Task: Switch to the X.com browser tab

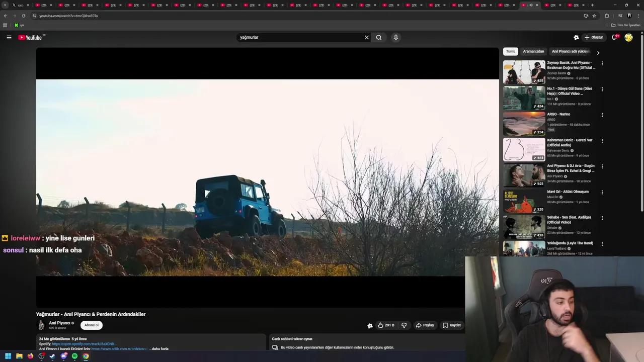Action: (18, 5)
